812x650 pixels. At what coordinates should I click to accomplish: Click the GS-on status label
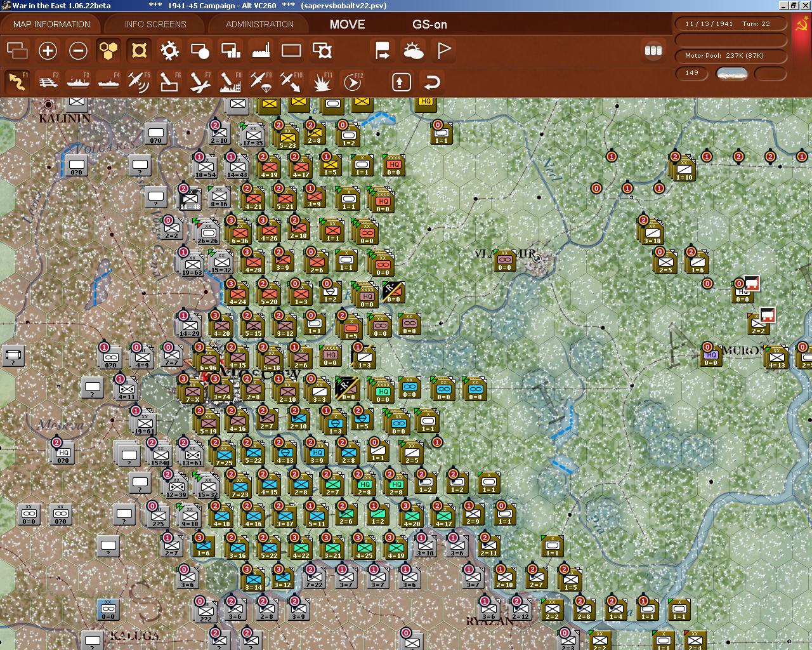coord(429,24)
